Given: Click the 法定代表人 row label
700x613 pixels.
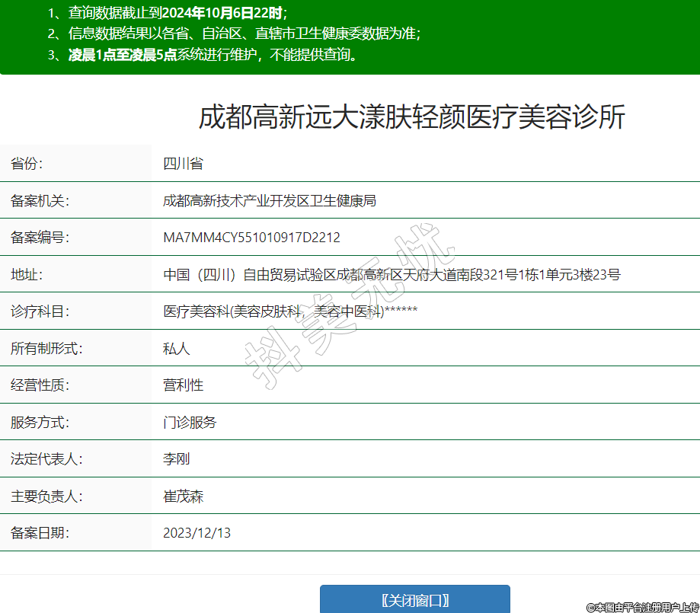Looking at the screenshot, I should [x=46, y=459].
